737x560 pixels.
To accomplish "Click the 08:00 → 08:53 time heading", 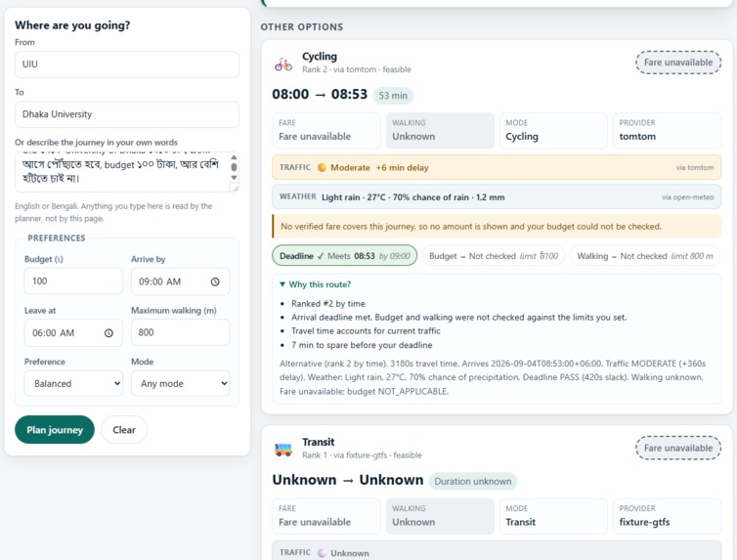I will pos(320,95).
